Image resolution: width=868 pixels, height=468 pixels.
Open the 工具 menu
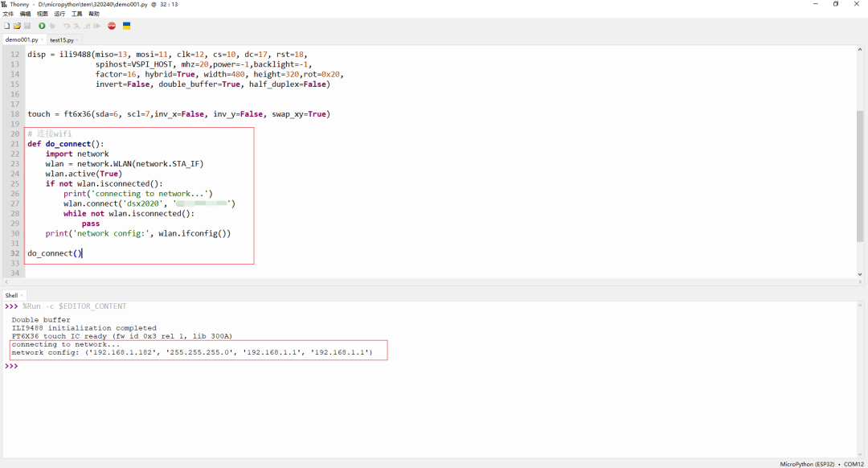click(76, 14)
